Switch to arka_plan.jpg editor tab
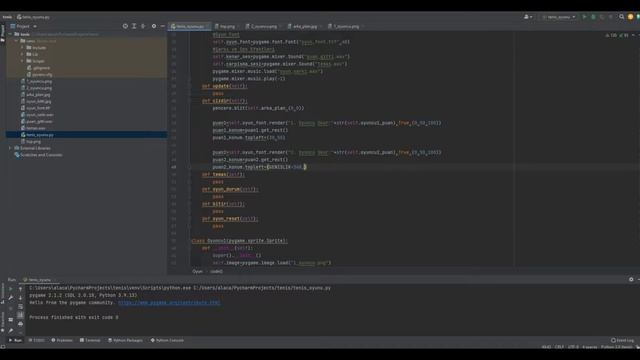The height and width of the screenshot is (360, 640). point(304,26)
